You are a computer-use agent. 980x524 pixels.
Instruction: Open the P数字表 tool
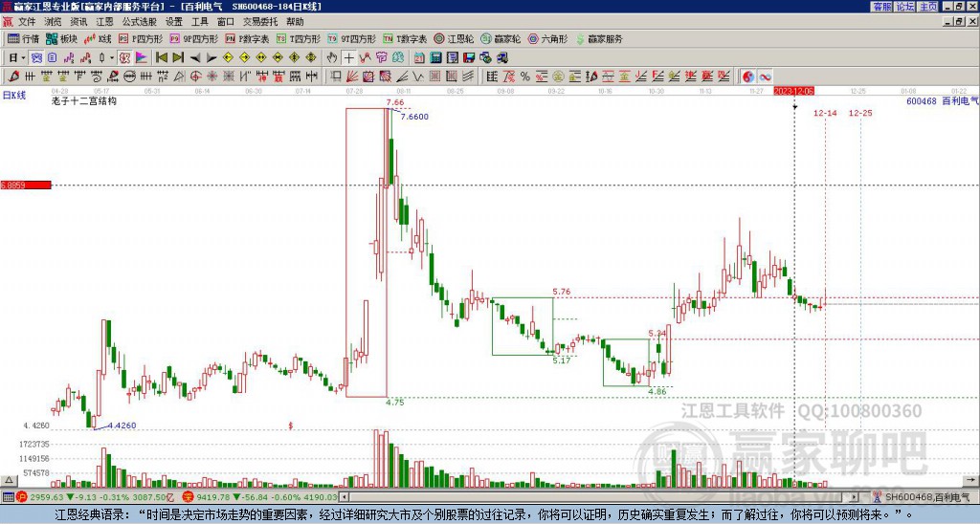coord(248,38)
